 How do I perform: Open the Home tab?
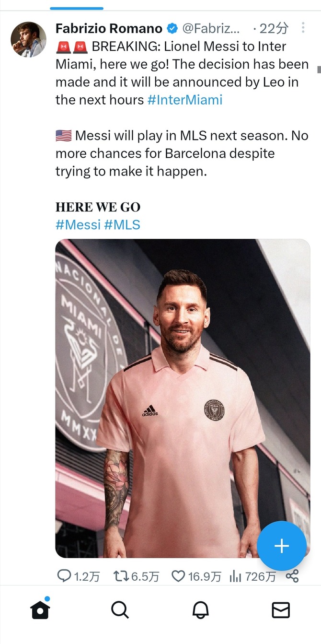pos(40,610)
